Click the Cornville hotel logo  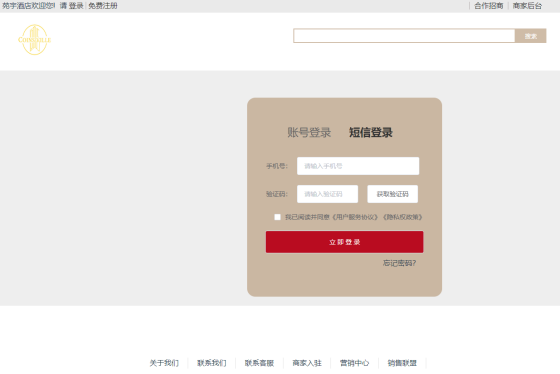(x=35, y=40)
